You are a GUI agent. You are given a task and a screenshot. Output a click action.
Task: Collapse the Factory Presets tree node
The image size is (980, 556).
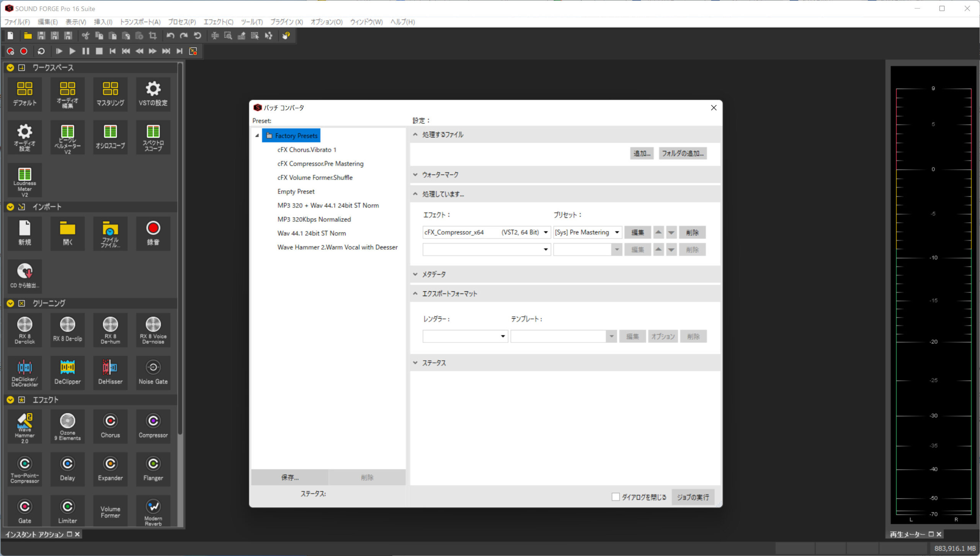pyautogui.click(x=257, y=136)
